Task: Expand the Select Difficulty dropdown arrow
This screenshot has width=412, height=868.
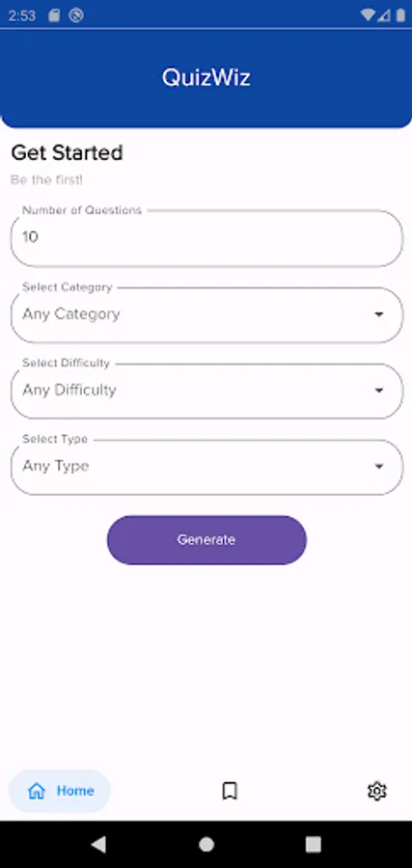Action: click(379, 391)
